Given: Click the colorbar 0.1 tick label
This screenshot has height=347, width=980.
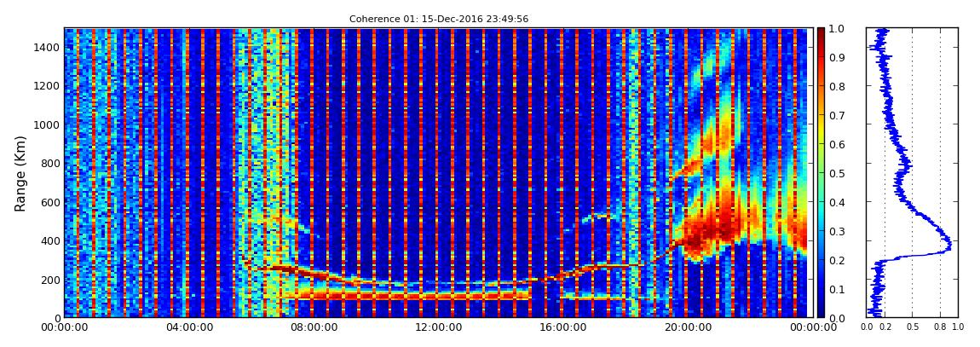Looking at the screenshot, I should pos(836,290).
